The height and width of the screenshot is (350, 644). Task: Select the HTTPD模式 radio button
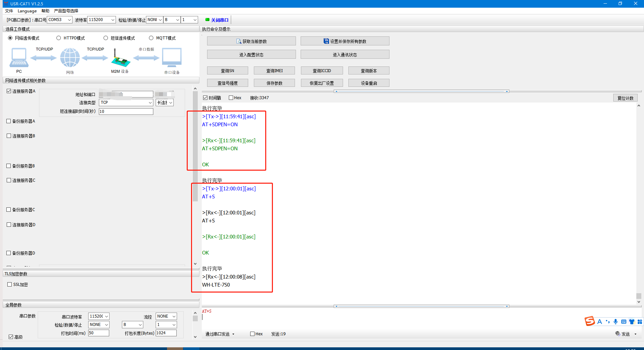tap(59, 38)
